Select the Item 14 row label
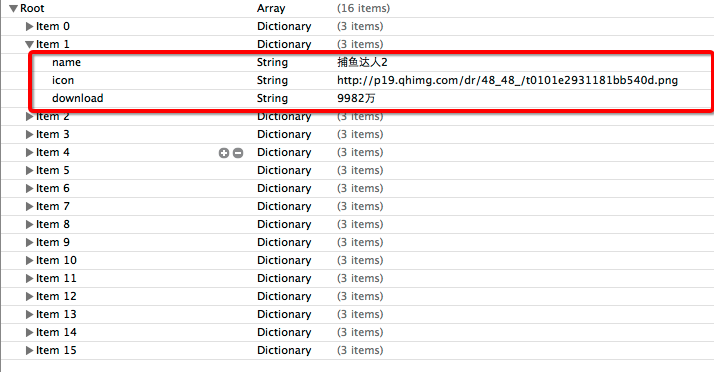This screenshot has height=372, width=714. 56,332
